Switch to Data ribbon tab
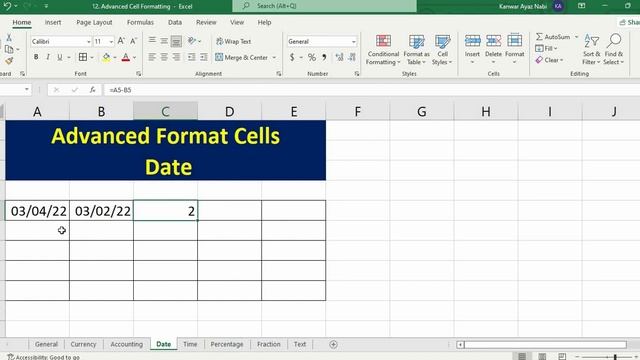640x360 pixels. tap(175, 22)
